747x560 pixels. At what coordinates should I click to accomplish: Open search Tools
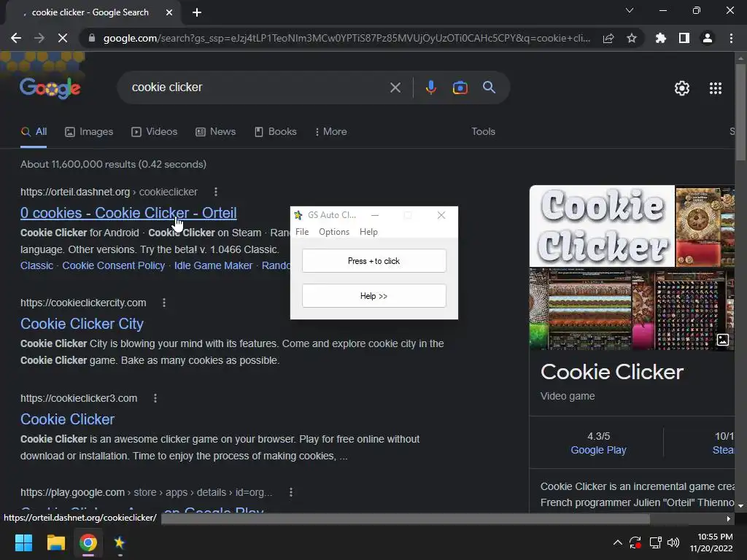483,132
